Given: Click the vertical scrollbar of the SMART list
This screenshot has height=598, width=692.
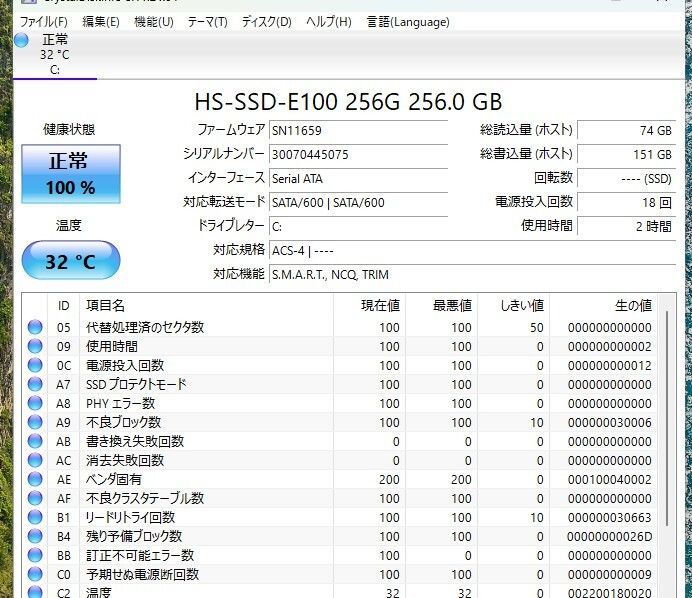Looking at the screenshot, I should 668,450.
